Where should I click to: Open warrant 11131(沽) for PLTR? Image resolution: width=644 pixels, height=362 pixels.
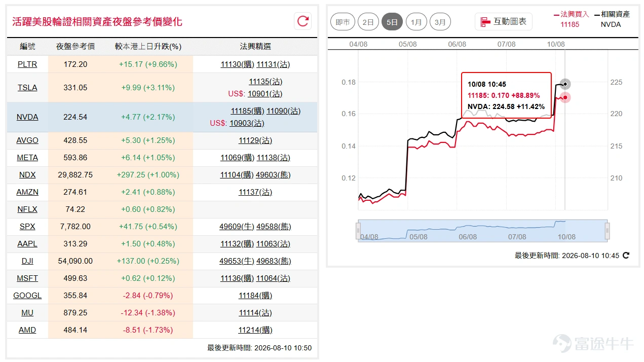pos(274,64)
